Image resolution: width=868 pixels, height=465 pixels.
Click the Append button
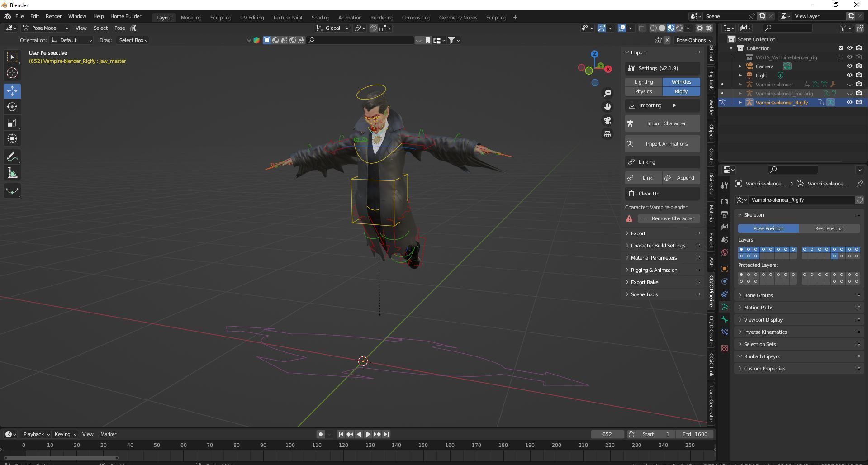pyautogui.click(x=681, y=178)
